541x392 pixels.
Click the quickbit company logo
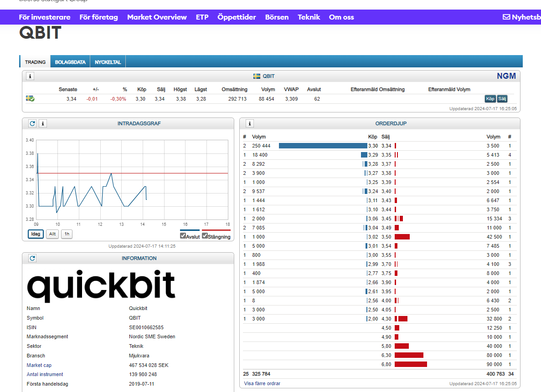coord(101,285)
